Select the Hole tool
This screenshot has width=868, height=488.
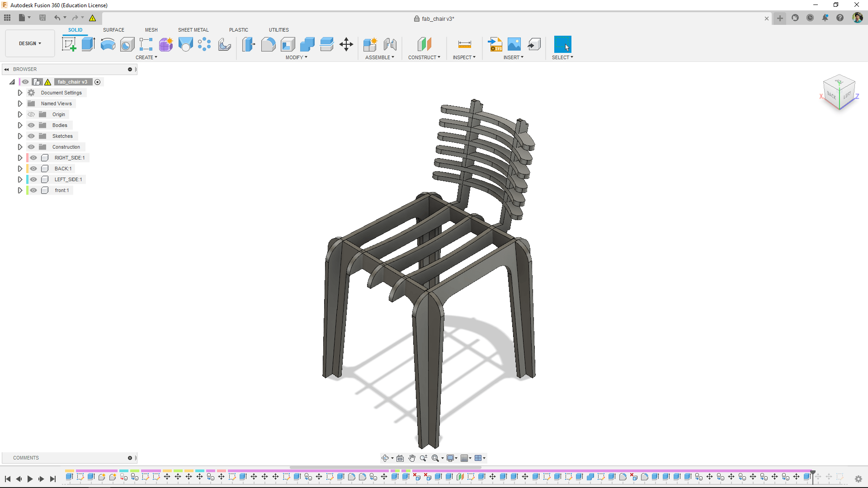click(127, 44)
